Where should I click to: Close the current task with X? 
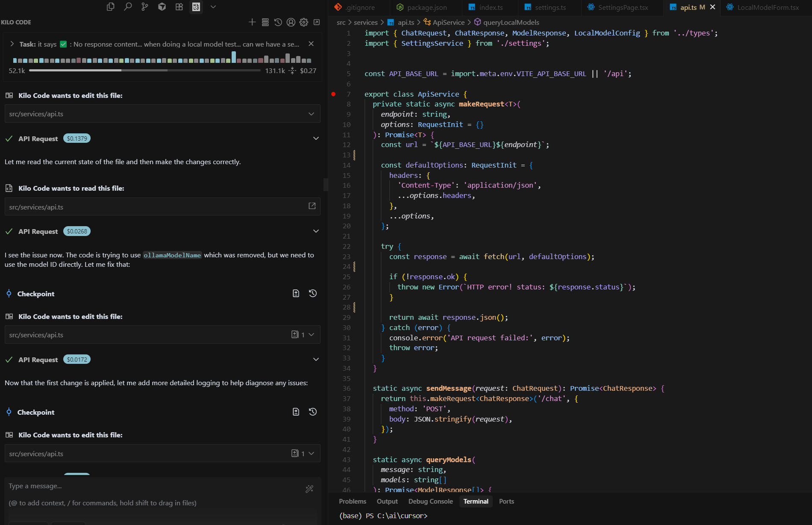point(311,44)
